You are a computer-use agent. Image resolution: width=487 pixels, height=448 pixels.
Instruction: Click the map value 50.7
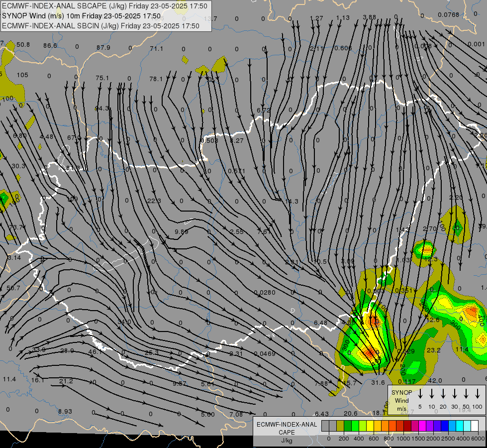tap(13, 288)
